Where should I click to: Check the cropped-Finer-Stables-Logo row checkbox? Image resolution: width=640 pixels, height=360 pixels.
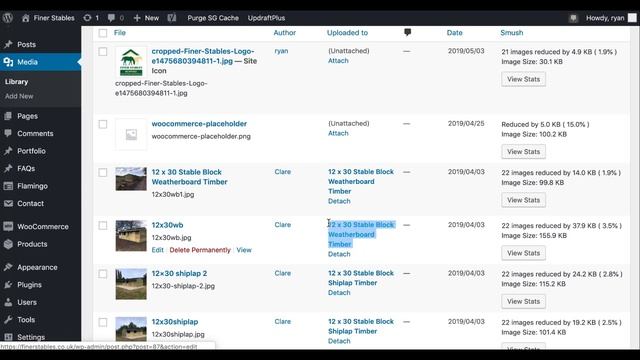point(103,52)
